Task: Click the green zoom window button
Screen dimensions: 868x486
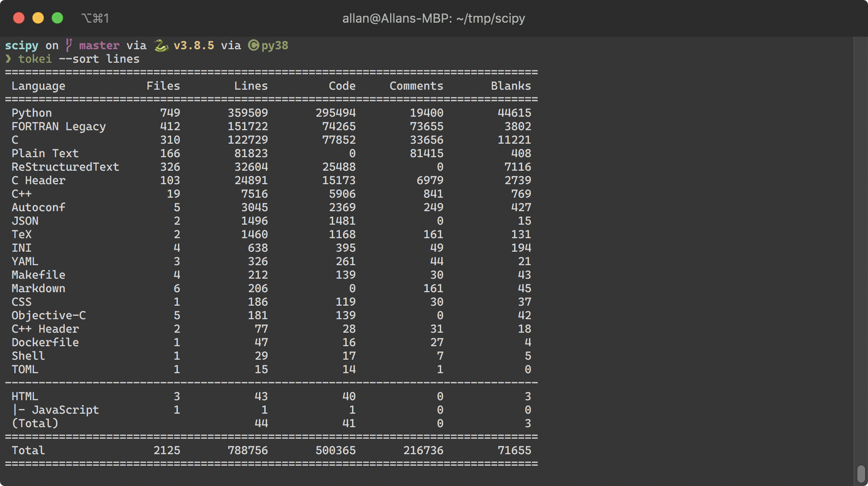Action: point(57,18)
